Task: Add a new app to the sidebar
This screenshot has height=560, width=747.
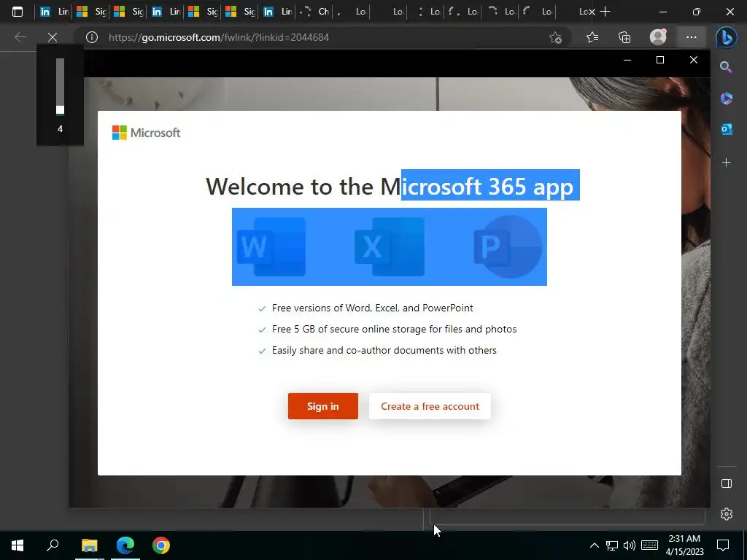Action: pyautogui.click(x=726, y=163)
